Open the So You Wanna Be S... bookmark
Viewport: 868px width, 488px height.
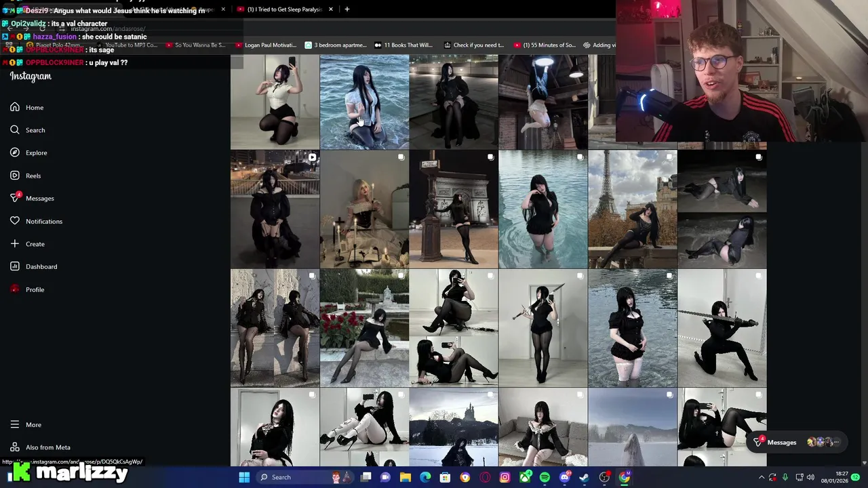pos(195,45)
